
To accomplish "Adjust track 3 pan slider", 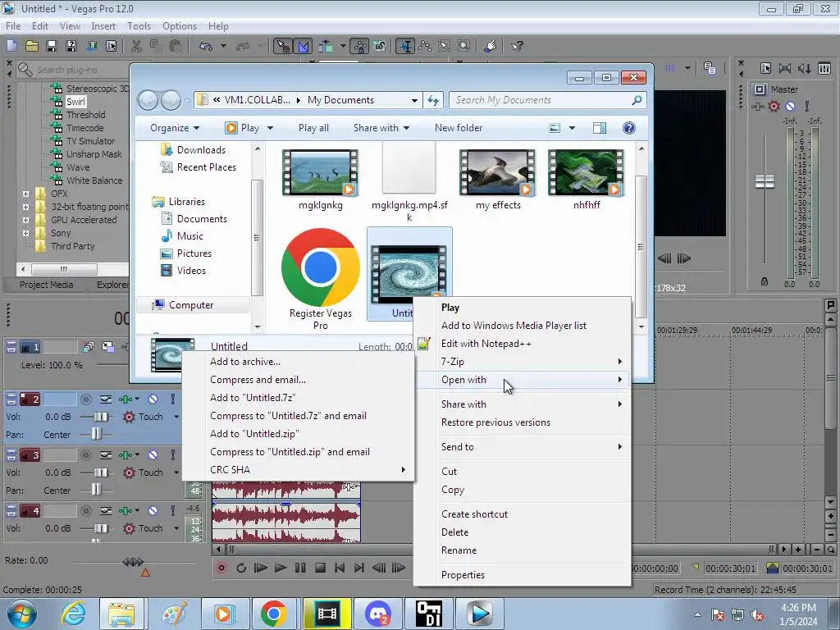I will click(96, 490).
